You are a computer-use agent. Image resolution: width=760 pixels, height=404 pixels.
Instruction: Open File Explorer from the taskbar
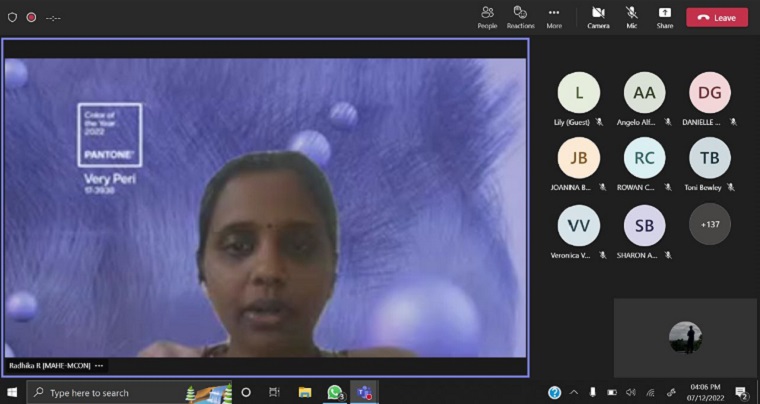coord(305,392)
